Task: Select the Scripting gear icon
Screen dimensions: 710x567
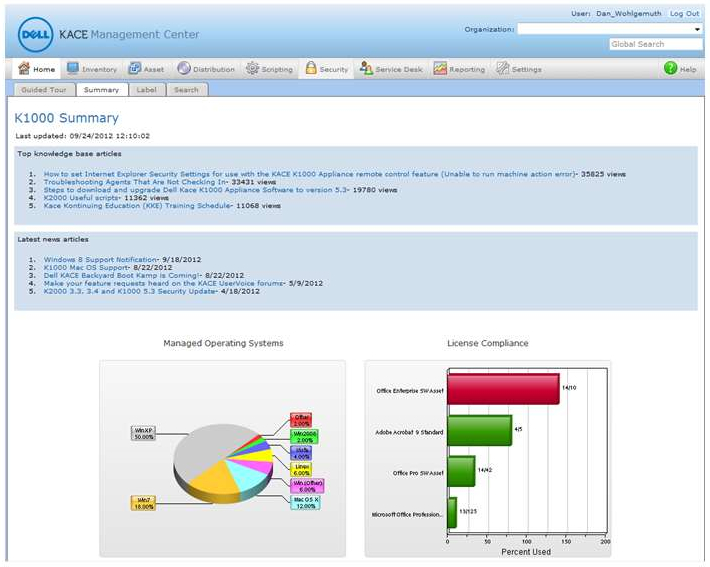Action: [x=252, y=68]
